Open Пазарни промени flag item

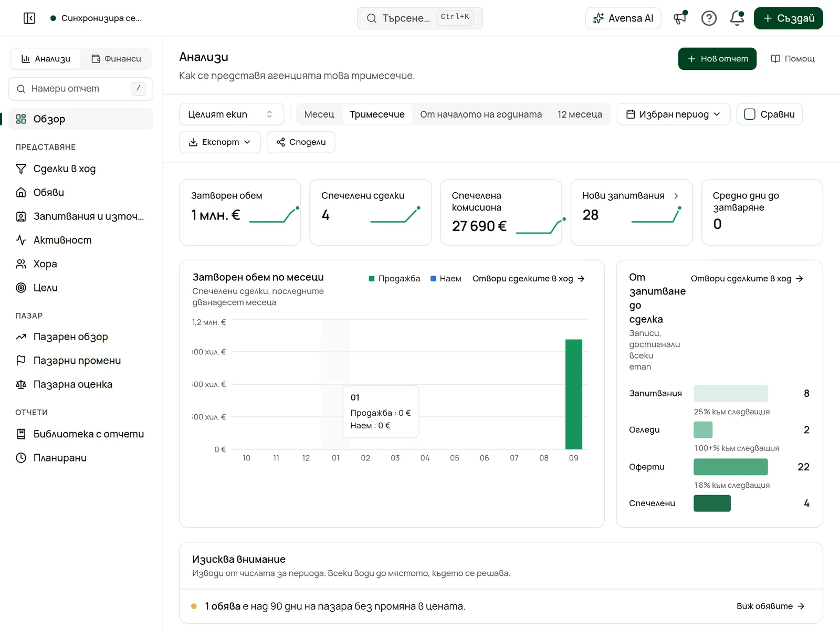coord(81,361)
